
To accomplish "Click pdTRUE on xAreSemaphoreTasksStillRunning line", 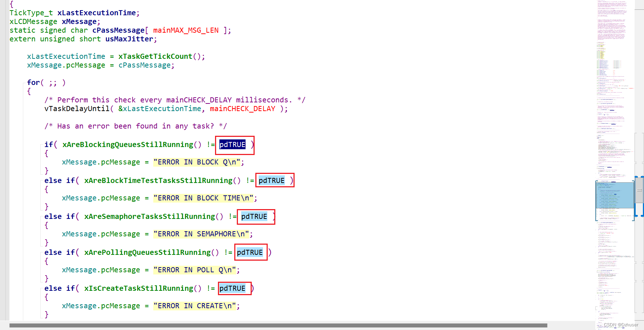I will pyautogui.click(x=254, y=216).
